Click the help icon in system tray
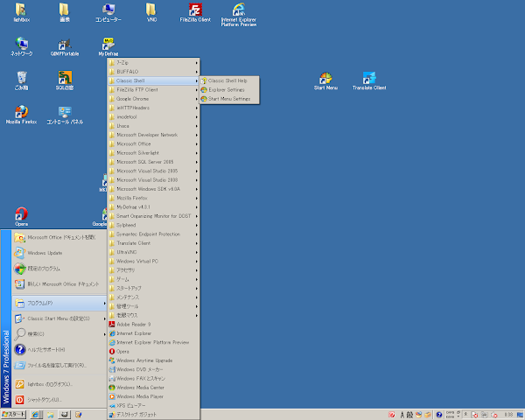Image resolution: width=525 pixels, height=420 pixels. click(439, 415)
